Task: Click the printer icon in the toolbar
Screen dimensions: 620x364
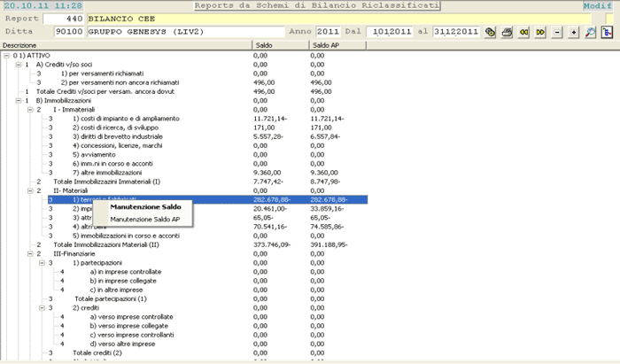Action: click(x=507, y=32)
